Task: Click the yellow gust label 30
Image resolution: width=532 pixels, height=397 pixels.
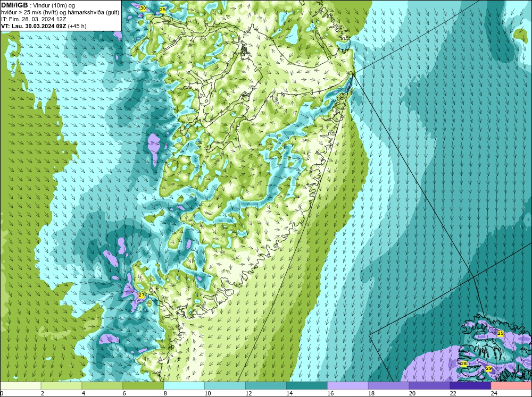Action: (143, 8)
